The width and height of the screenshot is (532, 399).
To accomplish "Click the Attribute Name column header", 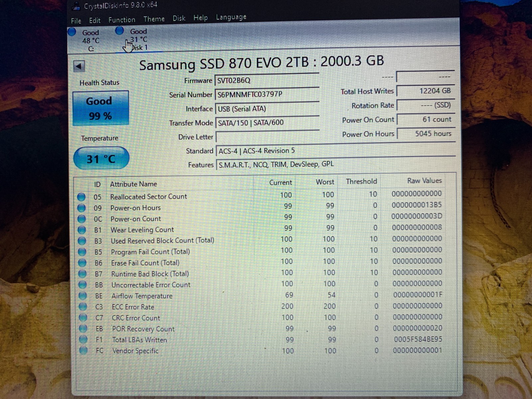I will coord(133,184).
